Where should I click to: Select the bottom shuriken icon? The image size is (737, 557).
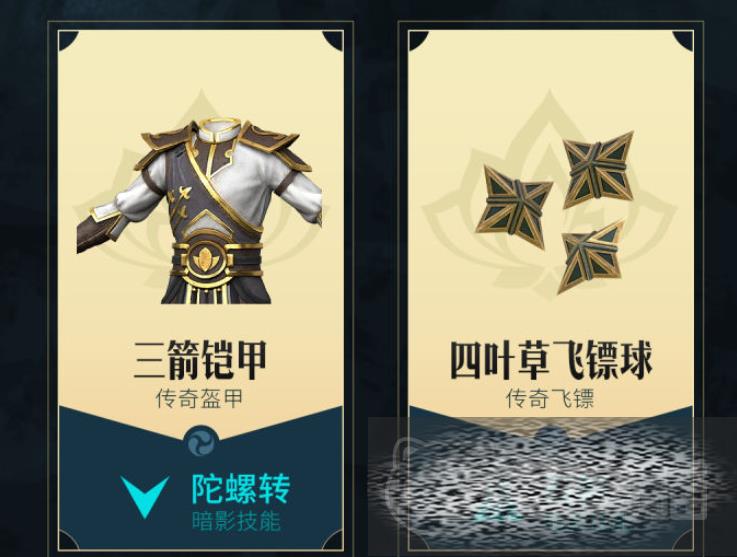(589, 256)
